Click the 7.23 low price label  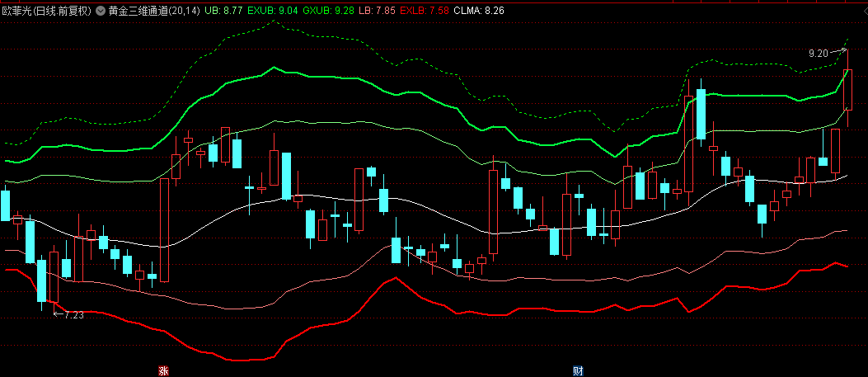[74, 315]
